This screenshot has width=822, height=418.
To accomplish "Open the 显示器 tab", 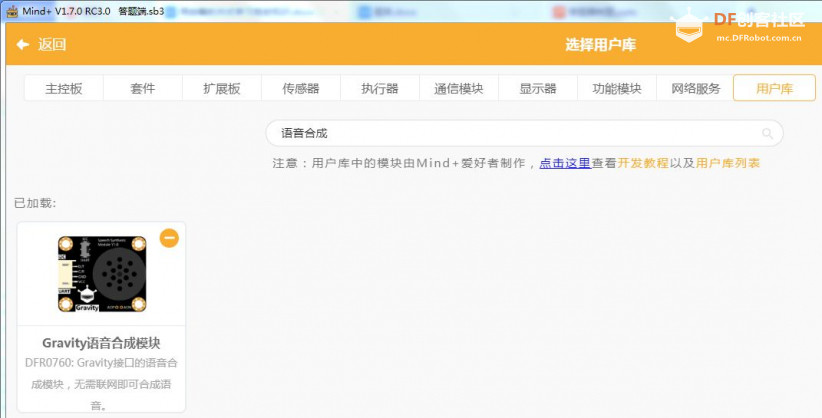I will [538, 88].
